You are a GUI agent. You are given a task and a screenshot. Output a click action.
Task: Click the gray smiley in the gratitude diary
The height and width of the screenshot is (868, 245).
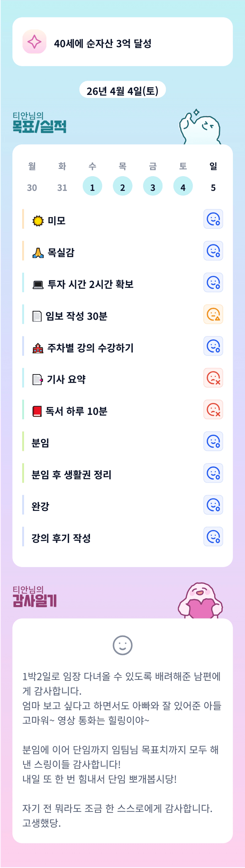point(123,645)
